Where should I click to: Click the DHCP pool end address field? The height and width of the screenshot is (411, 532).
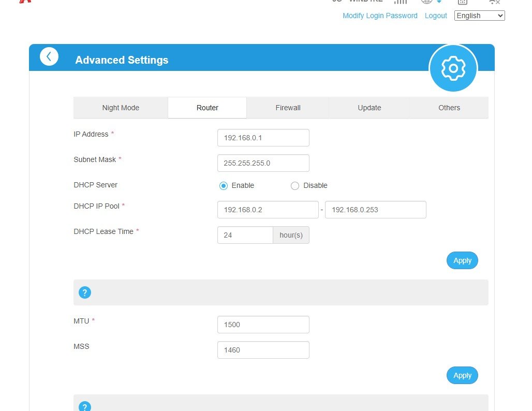pyautogui.click(x=375, y=210)
